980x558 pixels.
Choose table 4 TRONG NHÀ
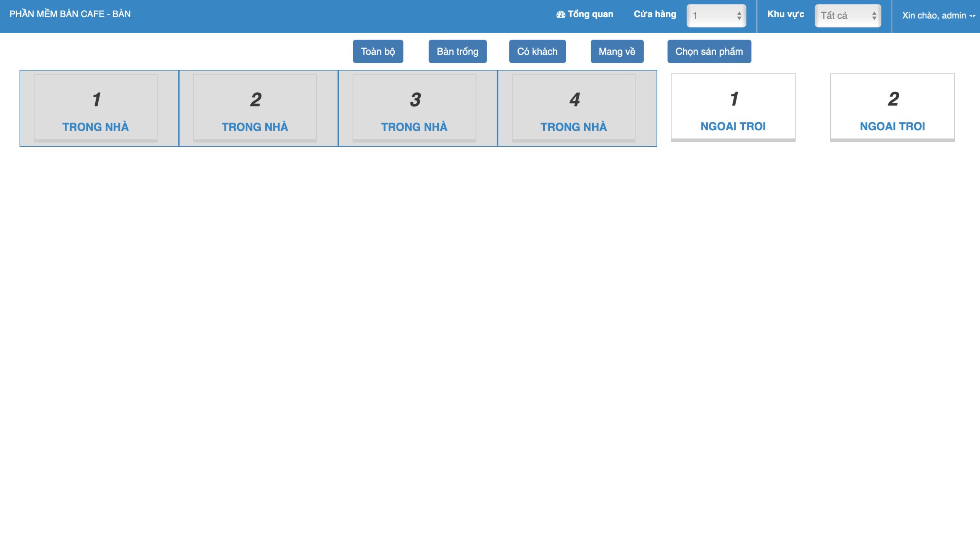click(x=574, y=108)
